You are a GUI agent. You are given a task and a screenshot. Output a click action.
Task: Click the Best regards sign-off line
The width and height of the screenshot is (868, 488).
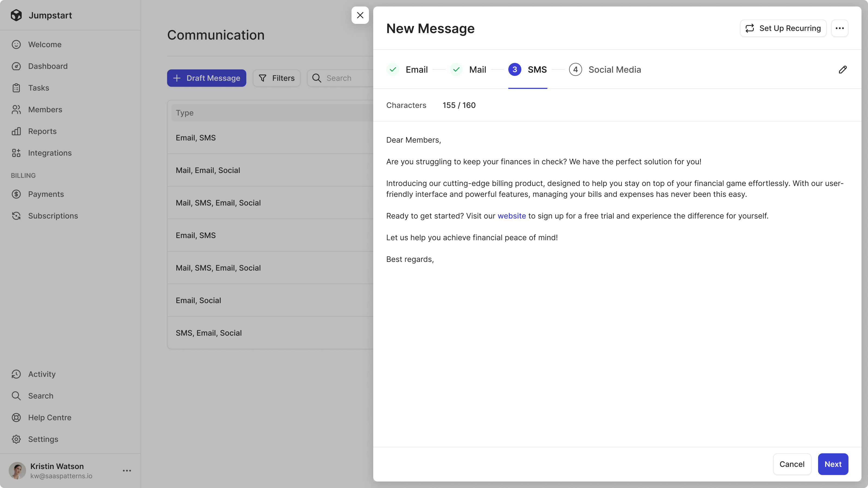point(410,259)
